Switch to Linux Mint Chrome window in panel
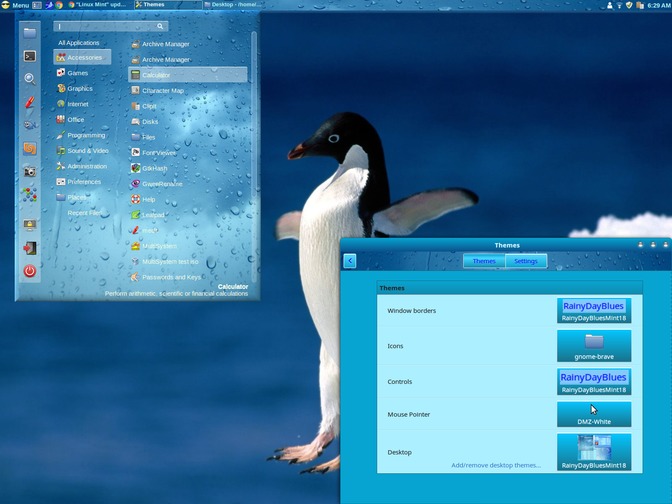The width and height of the screenshot is (672, 504). tap(98, 5)
